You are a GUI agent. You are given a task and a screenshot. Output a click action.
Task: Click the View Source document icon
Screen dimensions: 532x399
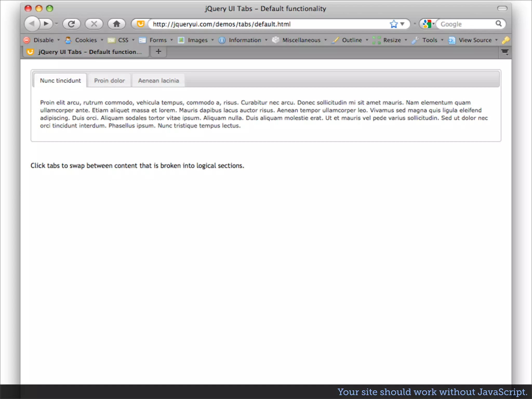(452, 40)
